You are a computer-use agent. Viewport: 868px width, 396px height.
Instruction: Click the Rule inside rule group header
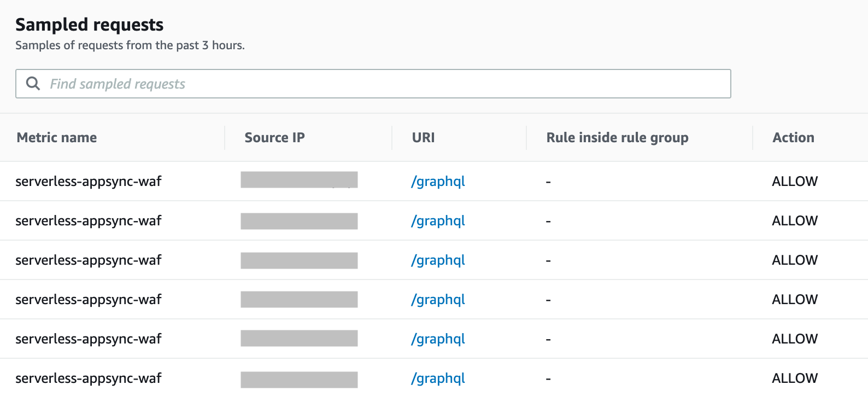[x=617, y=138]
